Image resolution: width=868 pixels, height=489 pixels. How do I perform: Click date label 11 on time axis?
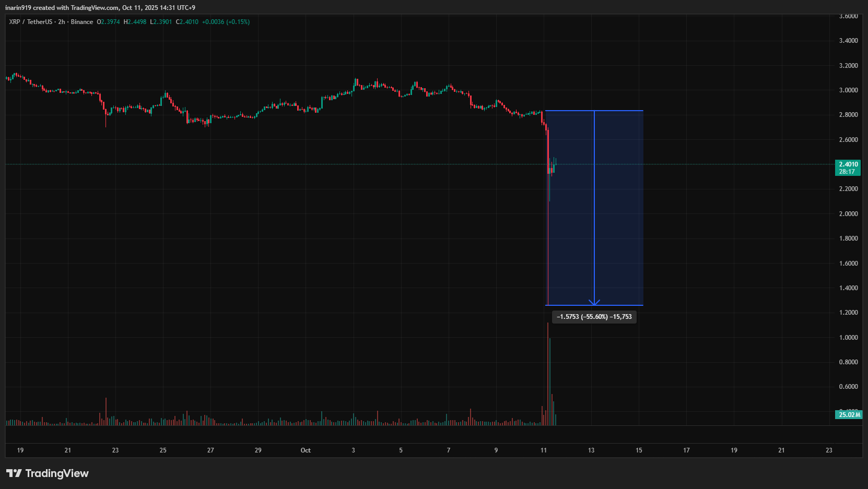pos(544,450)
